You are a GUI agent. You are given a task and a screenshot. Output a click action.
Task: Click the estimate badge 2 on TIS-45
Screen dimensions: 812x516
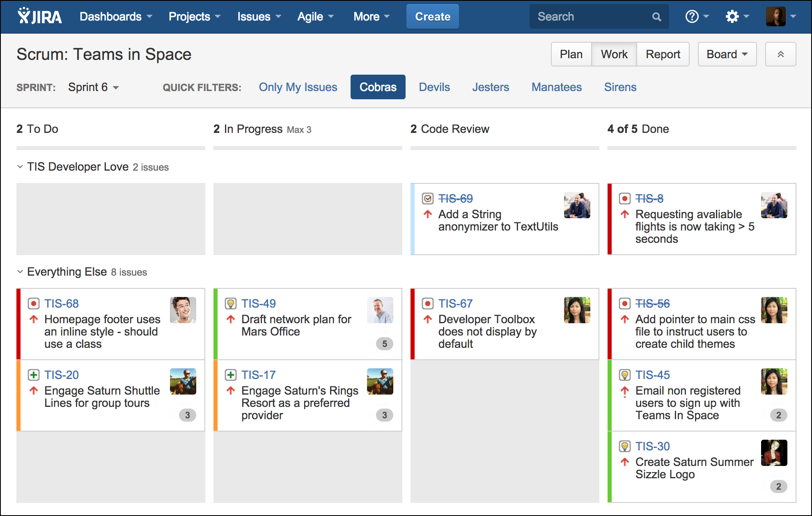[x=779, y=415]
